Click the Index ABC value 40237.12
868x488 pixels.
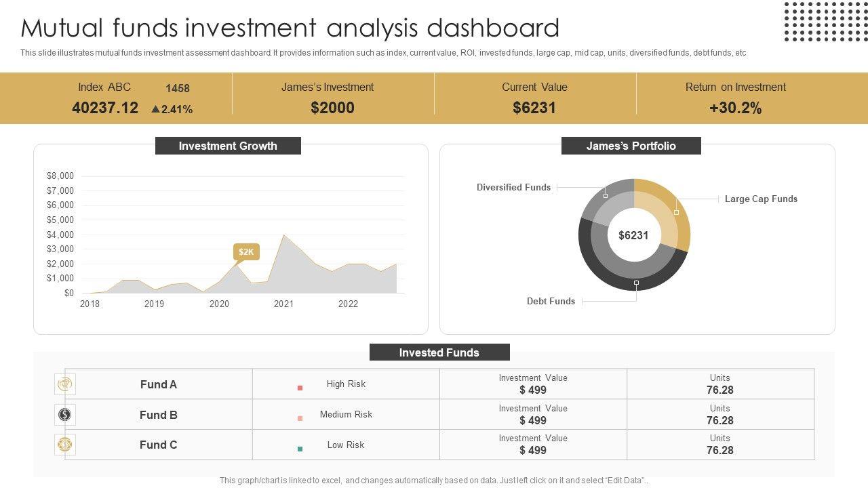pyautogui.click(x=105, y=108)
